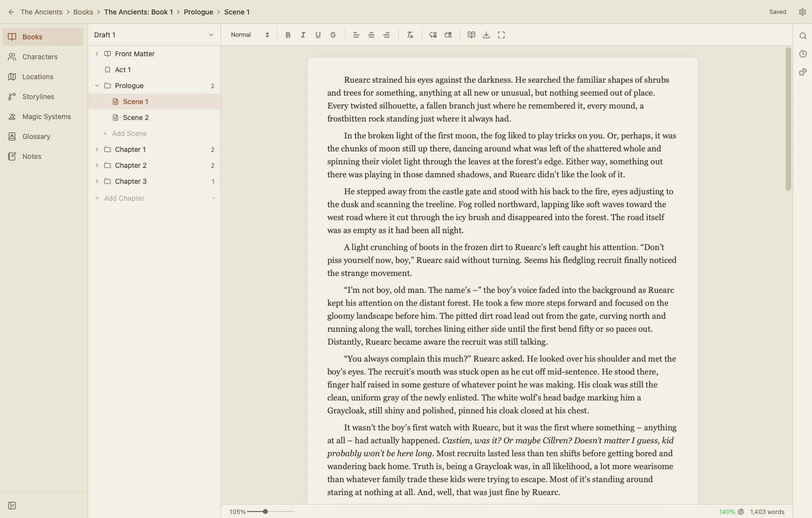This screenshot has width=812, height=518.
Task: Click the download export icon
Action: pyautogui.click(x=486, y=35)
